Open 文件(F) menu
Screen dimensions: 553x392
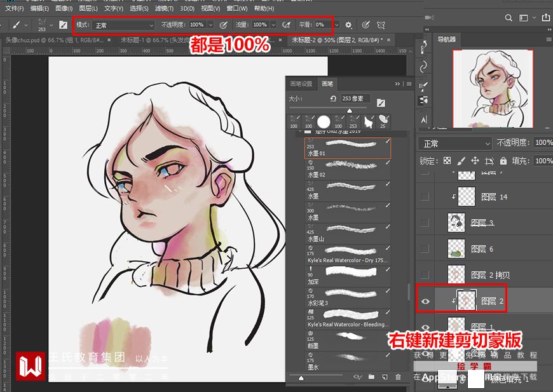[x=15, y=8]
